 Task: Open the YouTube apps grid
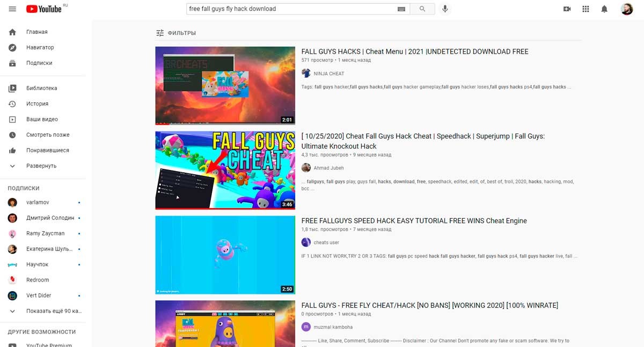coord(586,9)
